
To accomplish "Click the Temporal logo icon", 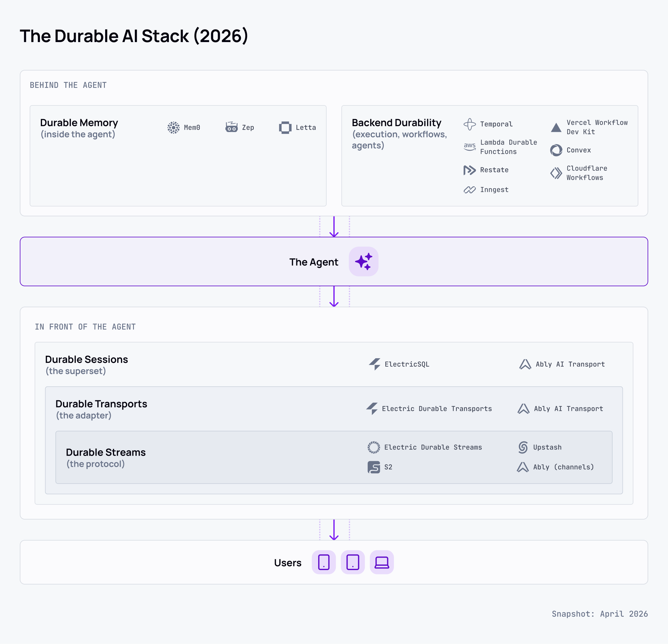I will [x=470, y=124].
